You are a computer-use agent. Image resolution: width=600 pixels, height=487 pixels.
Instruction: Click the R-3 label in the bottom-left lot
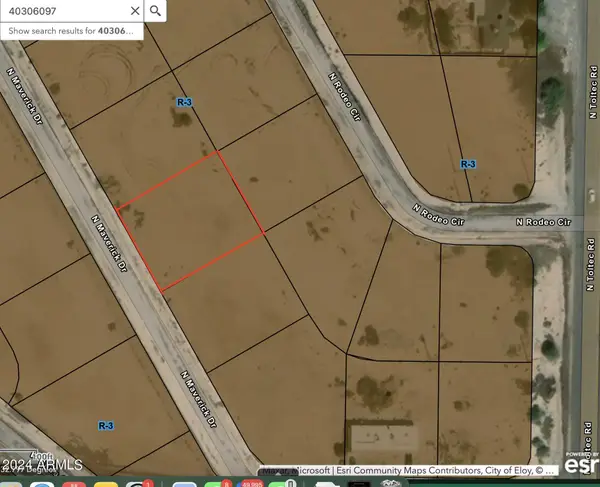point(105,425)
